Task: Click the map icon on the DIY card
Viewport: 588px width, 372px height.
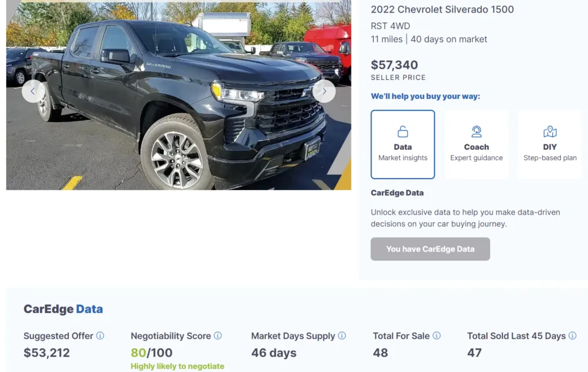Action: [x=550, y=131]
